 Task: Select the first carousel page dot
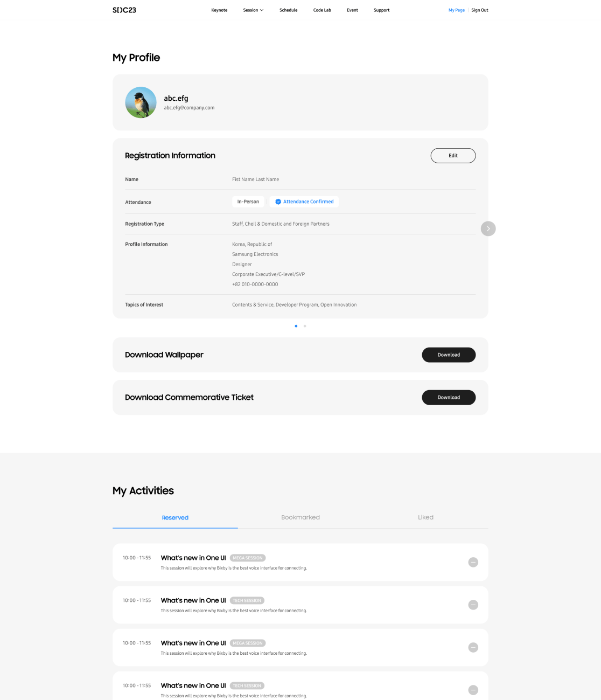coord(296,326)
